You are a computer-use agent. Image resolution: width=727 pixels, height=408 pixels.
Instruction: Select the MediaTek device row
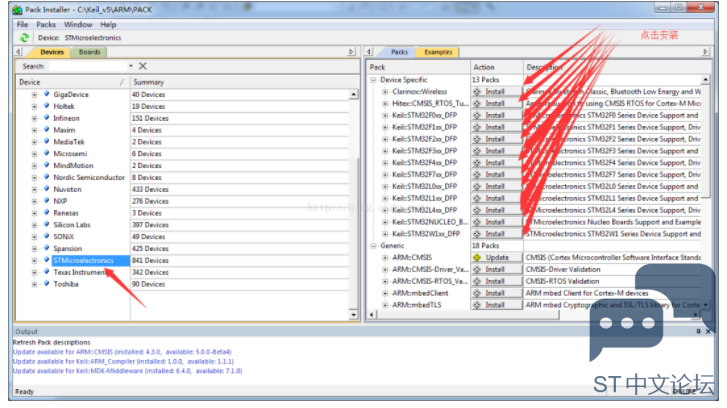[x=182, y=142]
